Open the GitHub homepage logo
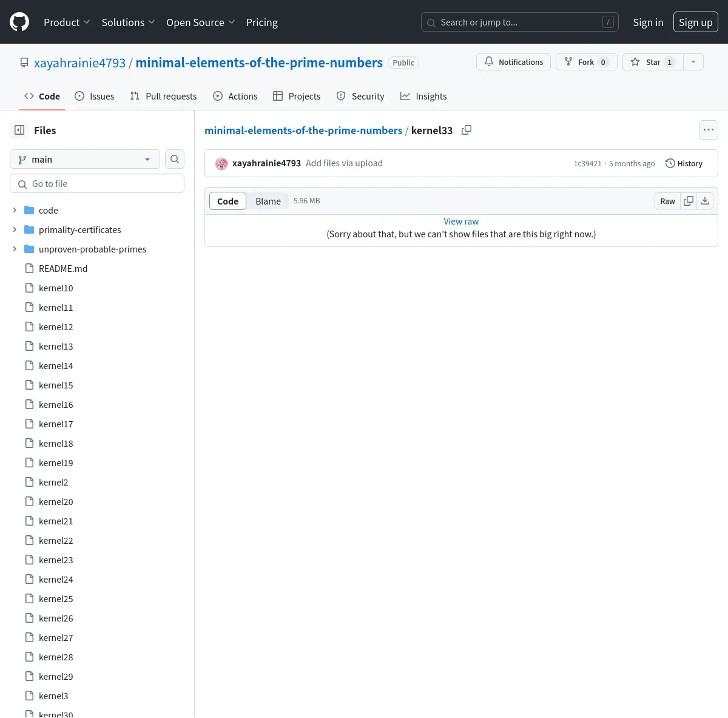 [x=19, y=22]
